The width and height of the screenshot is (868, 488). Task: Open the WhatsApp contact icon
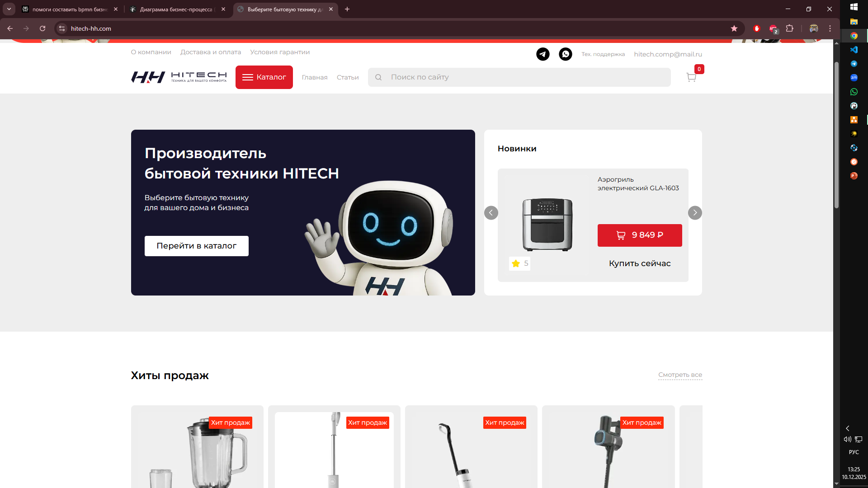pos(565,54)
